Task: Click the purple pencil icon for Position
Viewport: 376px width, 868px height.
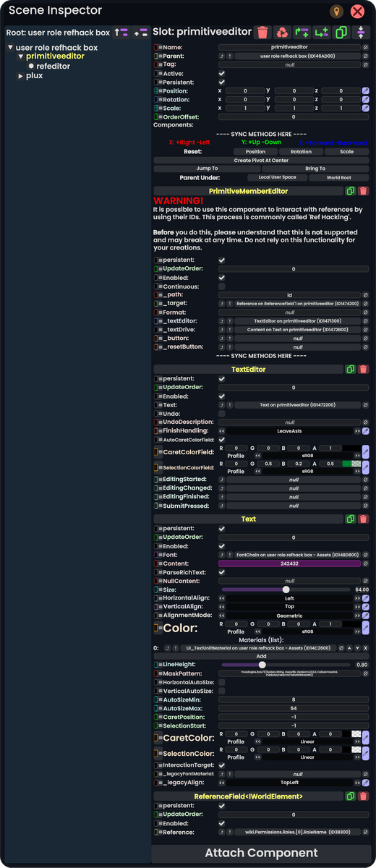Action: click(366, 90)
